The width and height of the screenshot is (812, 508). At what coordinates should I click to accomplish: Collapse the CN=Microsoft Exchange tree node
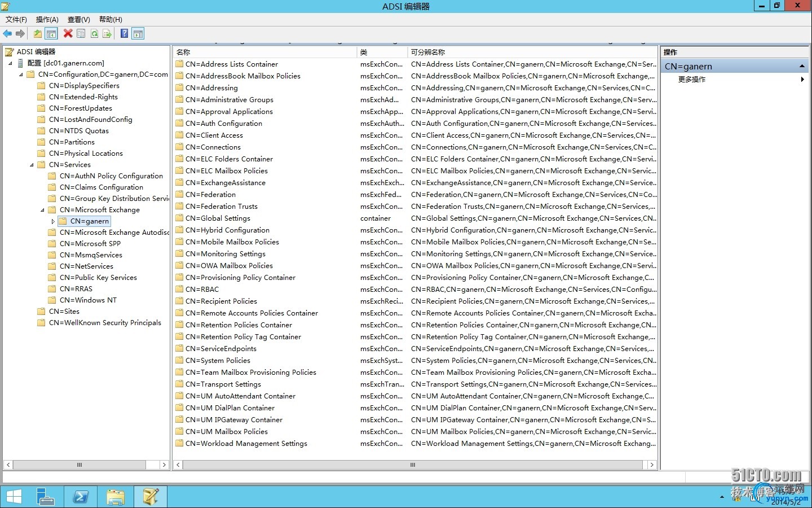[x=43, y=210]
